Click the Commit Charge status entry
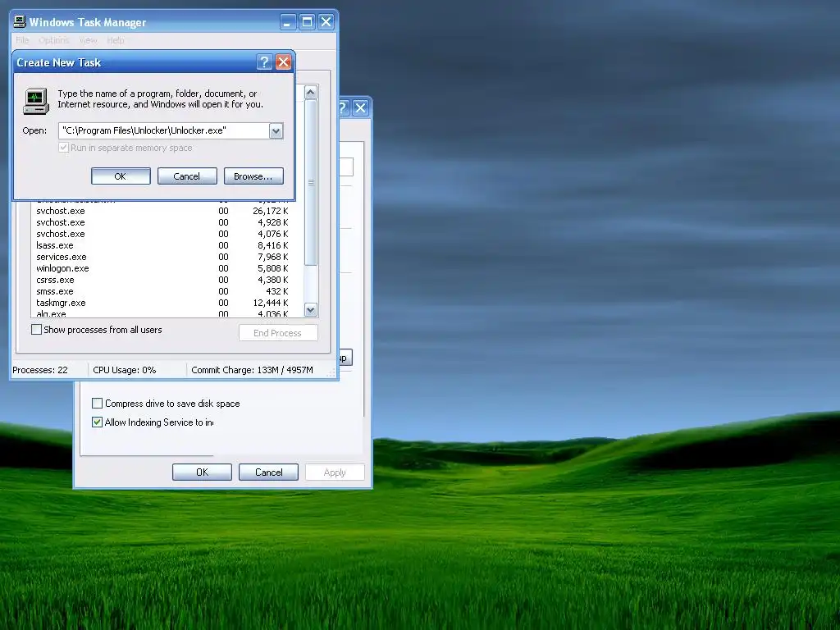The width and height of the screenshot is (840, 630). (252, 370)
